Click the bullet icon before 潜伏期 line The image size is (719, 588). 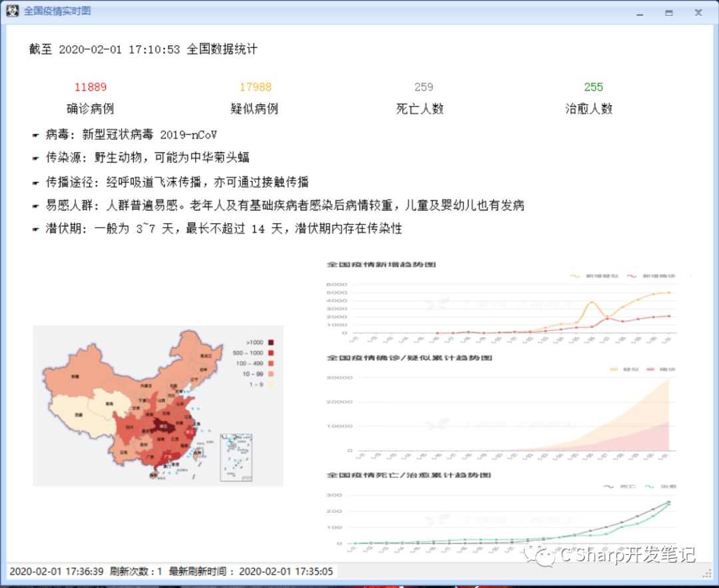35,230
